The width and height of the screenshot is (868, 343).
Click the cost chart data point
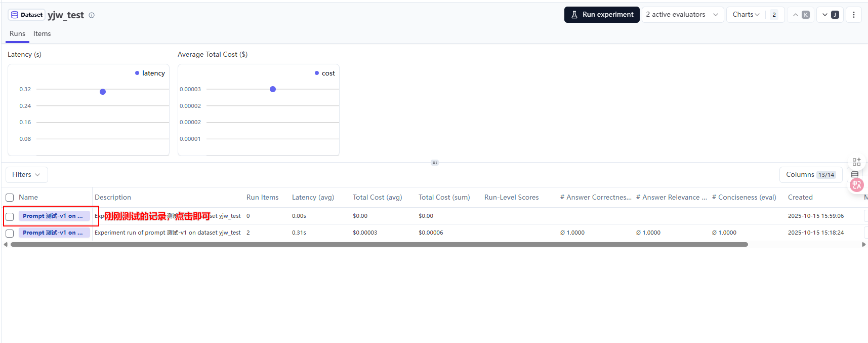[x=273, y=89]
